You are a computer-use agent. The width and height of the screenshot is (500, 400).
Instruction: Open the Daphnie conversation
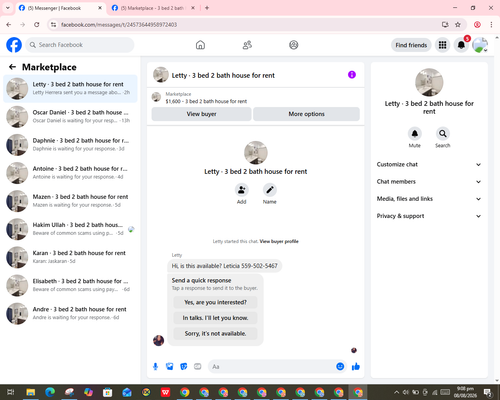point(70,145)
